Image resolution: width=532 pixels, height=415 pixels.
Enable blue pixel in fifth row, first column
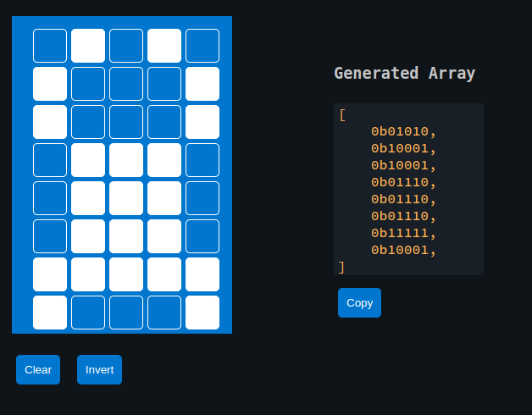[50, 198]
